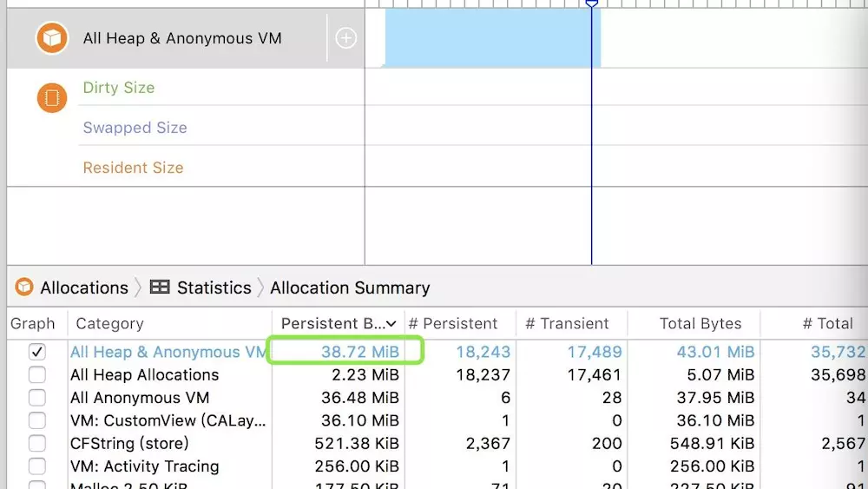Enable graph checkbox for All Heap Allocations

(37, 375)
